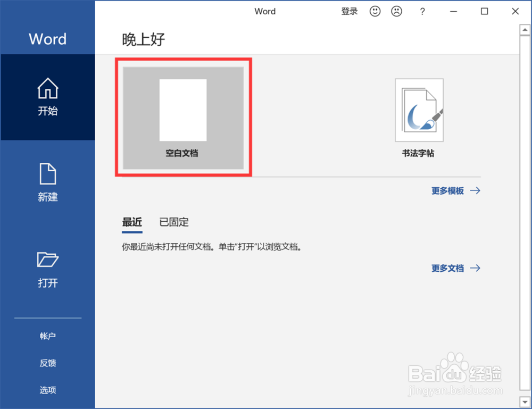Image resolution: width=532 pixels, height=409 pixels.
Task: Click the arrow beside 更多模板
Action: 475,190
